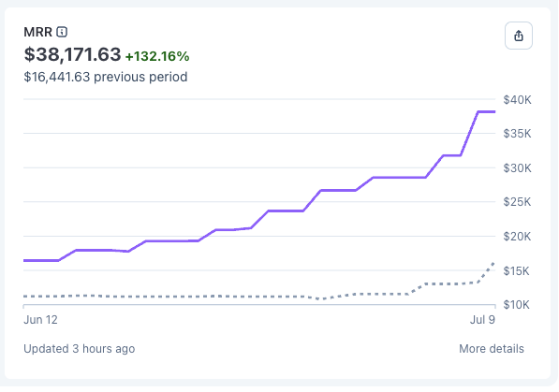
Task: Click the Updated 3 hours ago text
Action: point(80,349)
